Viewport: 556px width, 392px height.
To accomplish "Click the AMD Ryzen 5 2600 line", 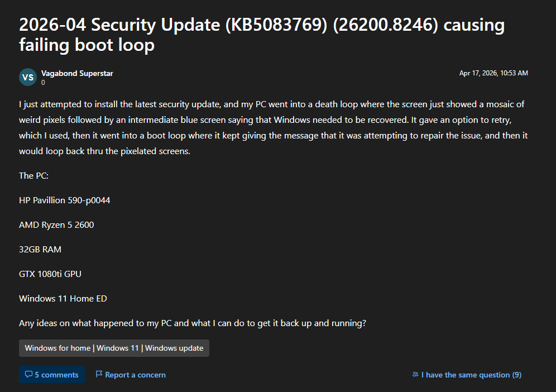I will (x=56, y=224).
